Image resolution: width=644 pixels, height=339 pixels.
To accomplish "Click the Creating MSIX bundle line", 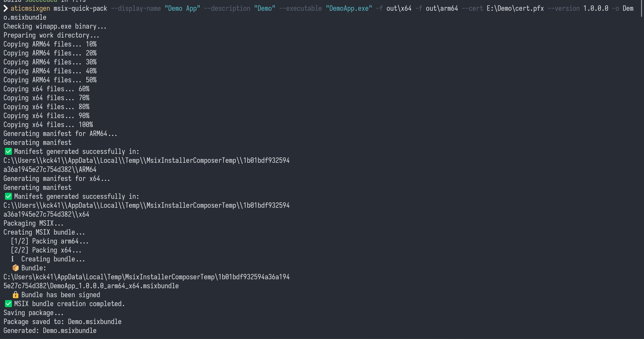I will (x=44, y=232).
